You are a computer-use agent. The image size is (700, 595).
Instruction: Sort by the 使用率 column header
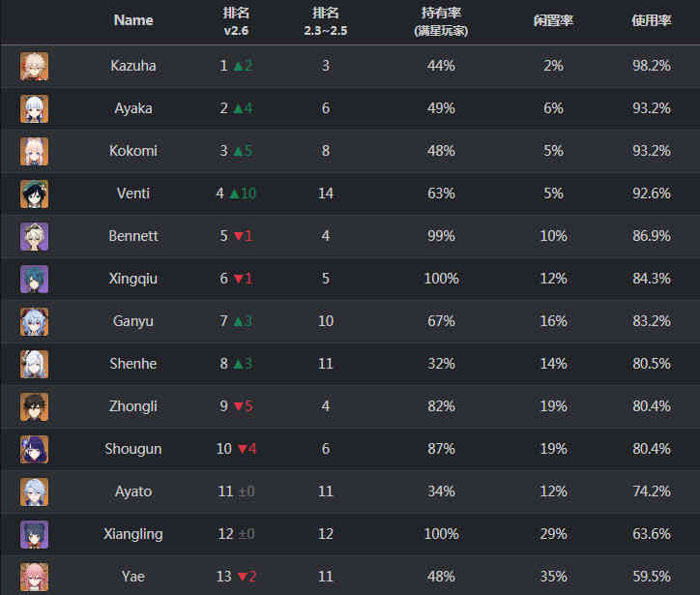point(652,20)
